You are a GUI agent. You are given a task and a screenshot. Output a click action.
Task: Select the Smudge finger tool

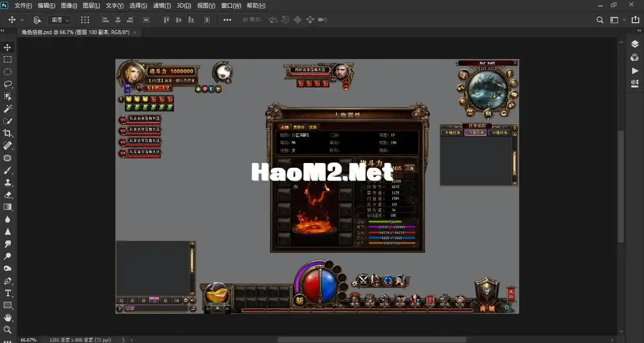tap(8, 244)
